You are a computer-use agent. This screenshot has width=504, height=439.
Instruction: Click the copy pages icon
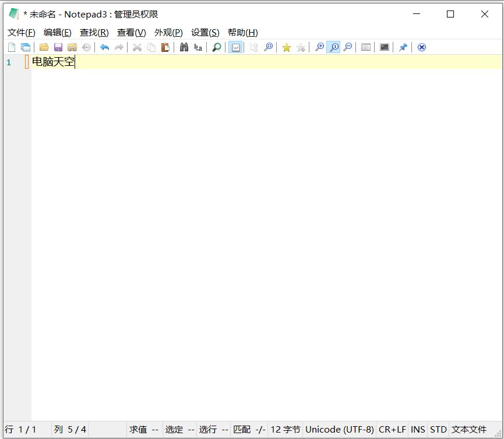pyautogui.click(x=151, y=47)
